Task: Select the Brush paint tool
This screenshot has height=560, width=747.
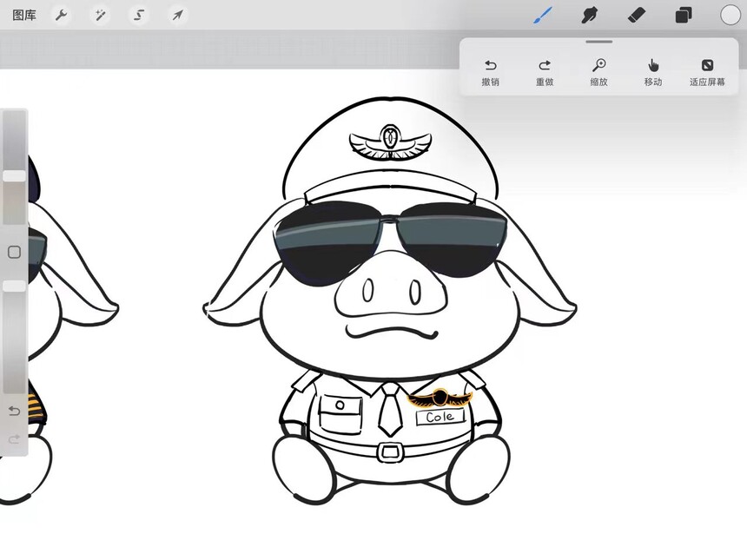Action: point(543,16)
